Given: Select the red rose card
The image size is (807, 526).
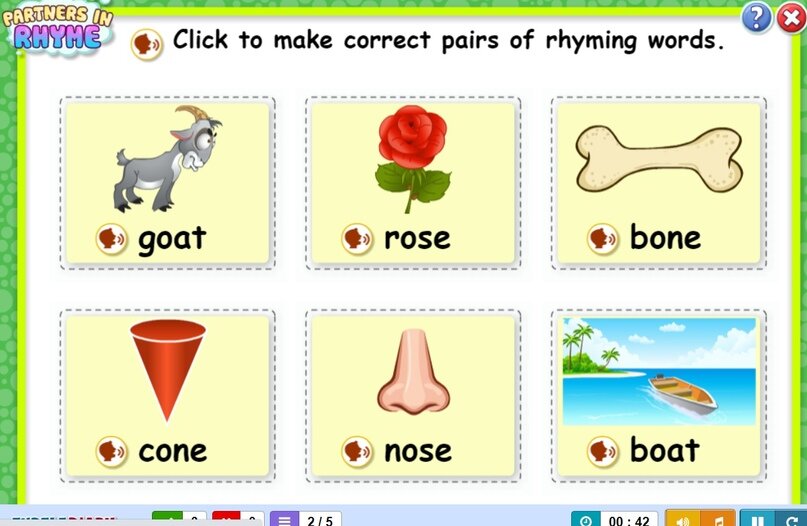Looking at the screenshot, I should [413, 183].
